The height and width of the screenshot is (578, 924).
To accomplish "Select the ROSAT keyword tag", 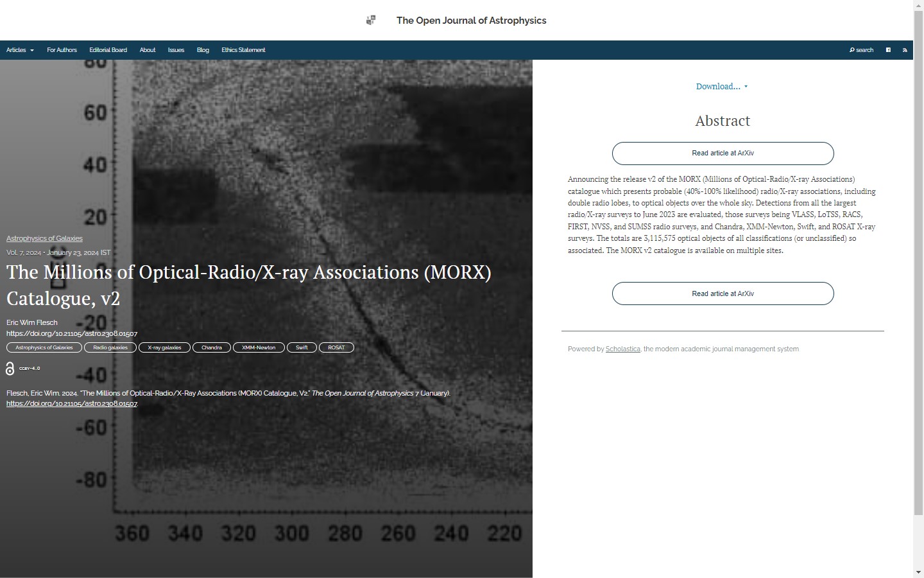I will (336, 347).
